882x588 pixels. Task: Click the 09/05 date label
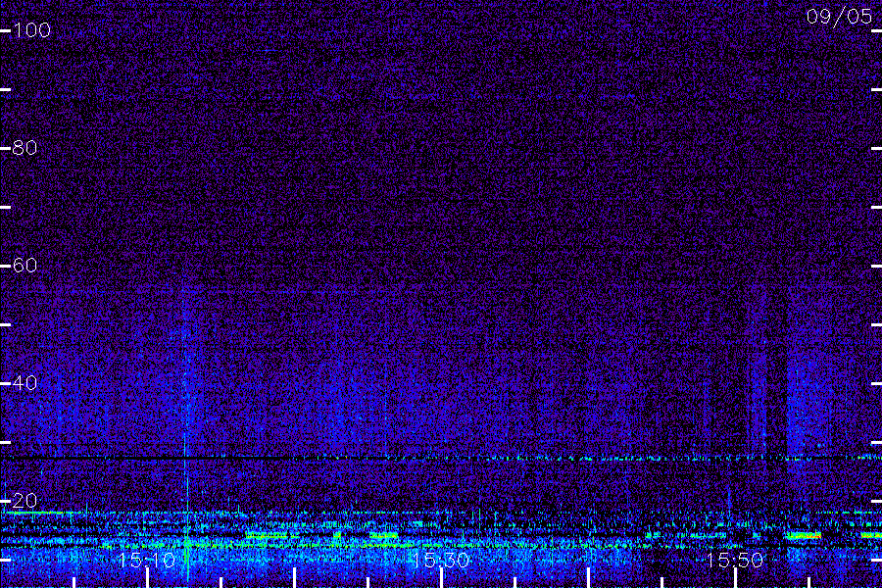(x=839, y=17)
